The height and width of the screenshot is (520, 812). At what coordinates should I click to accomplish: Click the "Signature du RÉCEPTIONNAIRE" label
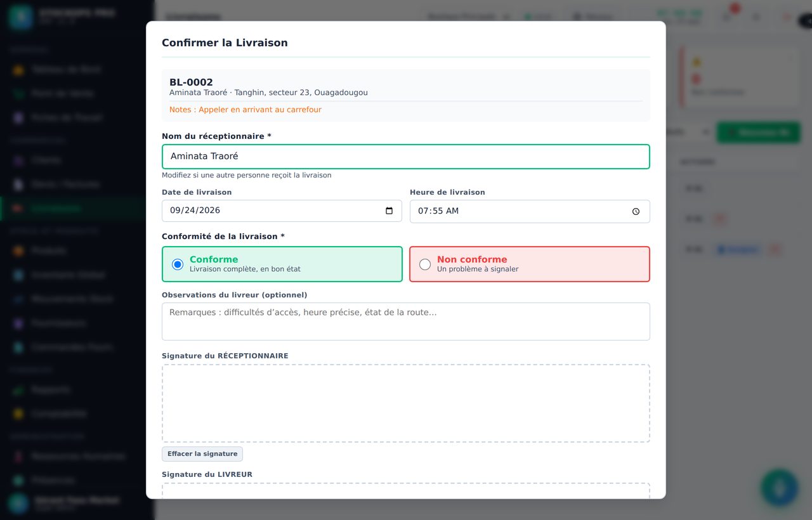225,356
